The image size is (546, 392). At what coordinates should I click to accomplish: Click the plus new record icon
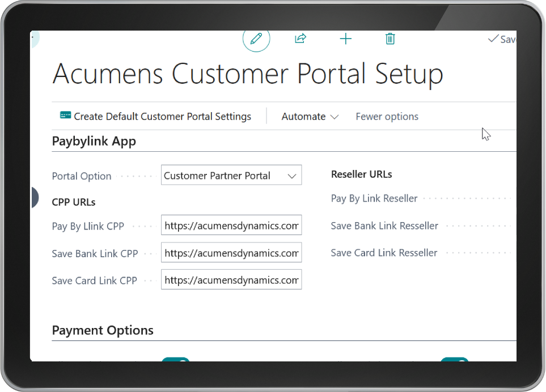pyautogui.click(x=345, y=39)
